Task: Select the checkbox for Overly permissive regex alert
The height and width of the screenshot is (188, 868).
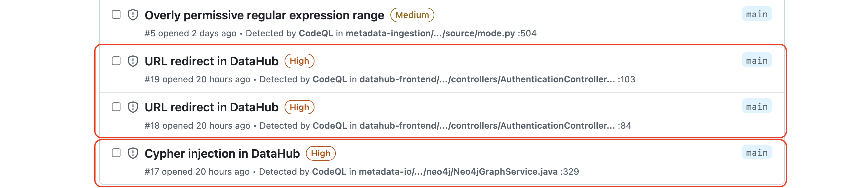Action: tap(116, 15)
